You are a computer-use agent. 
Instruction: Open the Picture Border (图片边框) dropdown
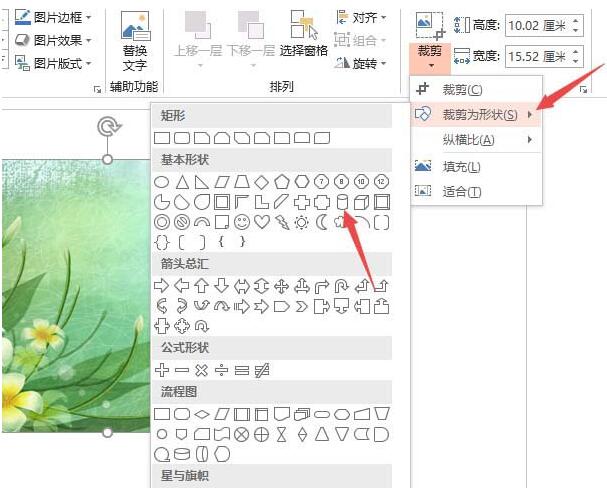coord(60,17)
